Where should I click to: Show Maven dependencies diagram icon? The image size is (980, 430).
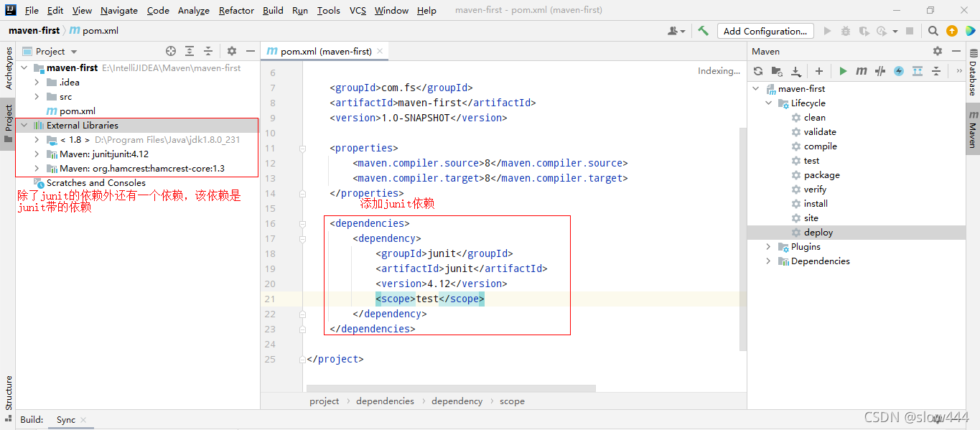[x=918, y=71]
